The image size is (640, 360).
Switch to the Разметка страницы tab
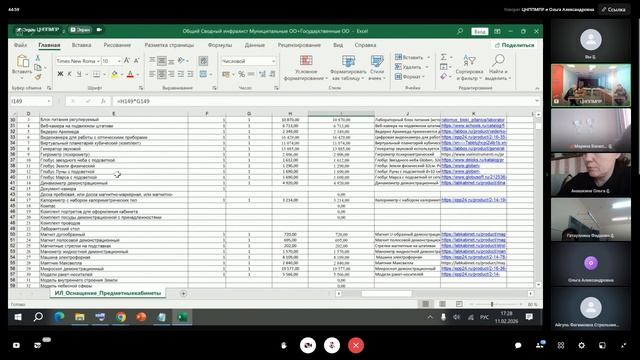[169, 45]
